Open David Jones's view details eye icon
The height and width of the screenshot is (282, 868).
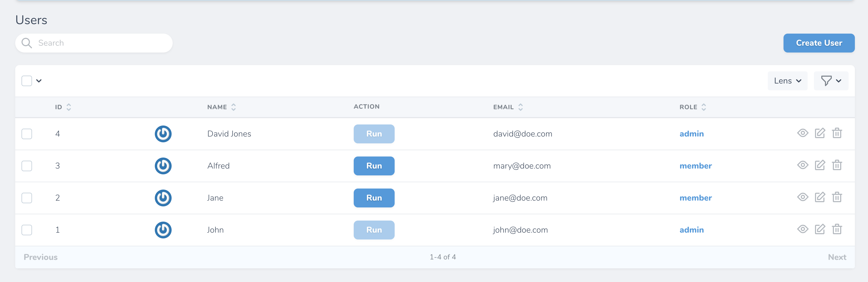[x=803, y=133]
